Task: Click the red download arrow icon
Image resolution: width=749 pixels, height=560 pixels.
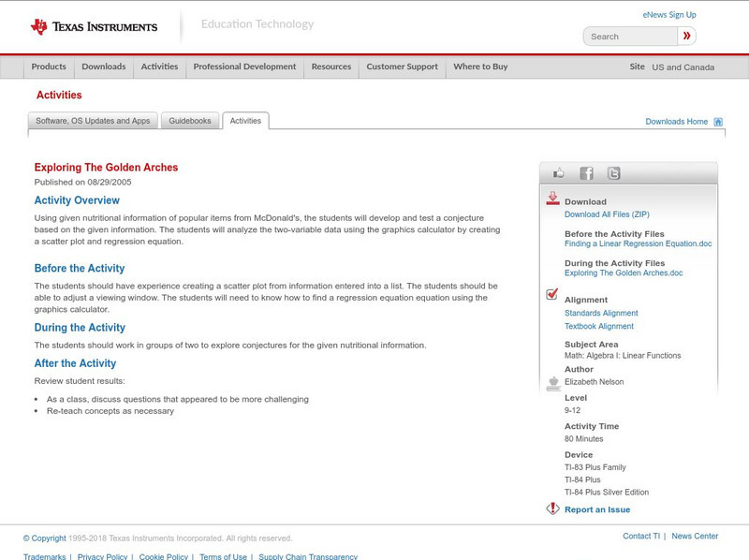Action: click(552, 199)
